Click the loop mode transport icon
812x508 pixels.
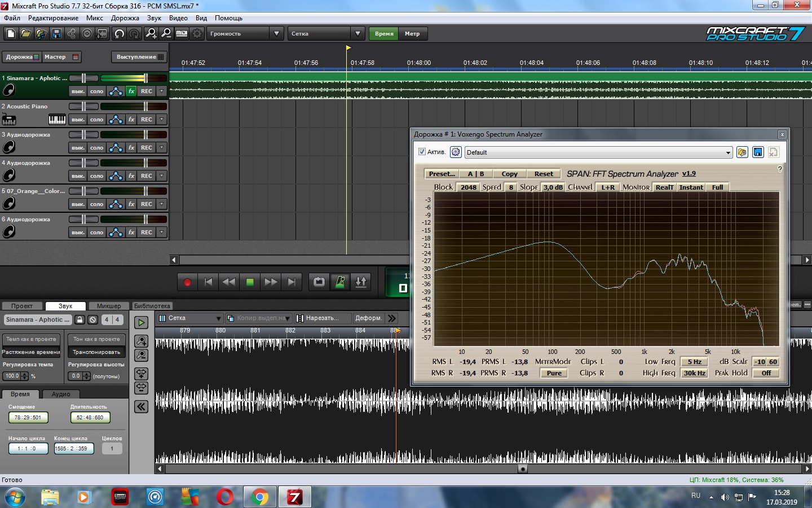point(319,282)
